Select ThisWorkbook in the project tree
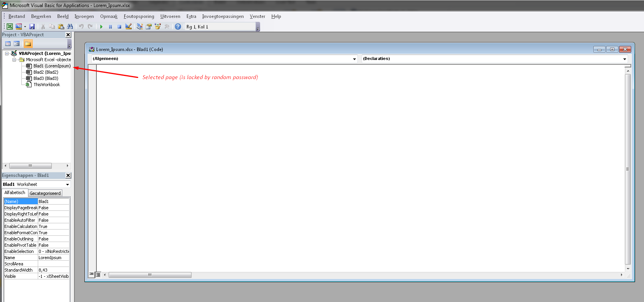 tap(46, 85)
